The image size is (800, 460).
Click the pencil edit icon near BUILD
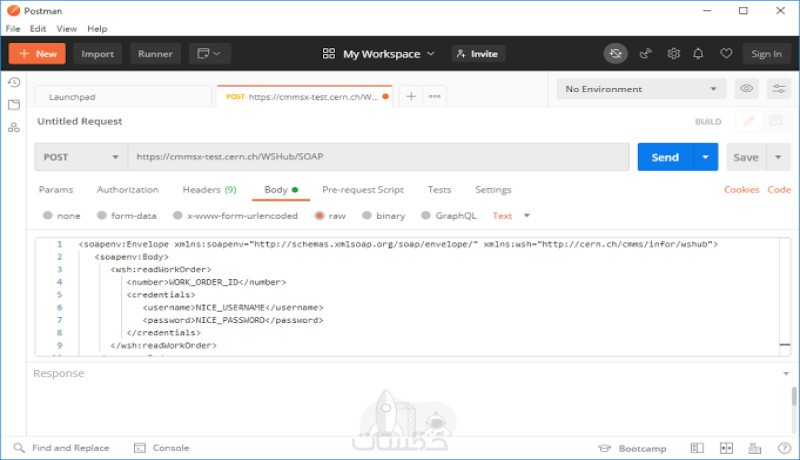[748, 121]
